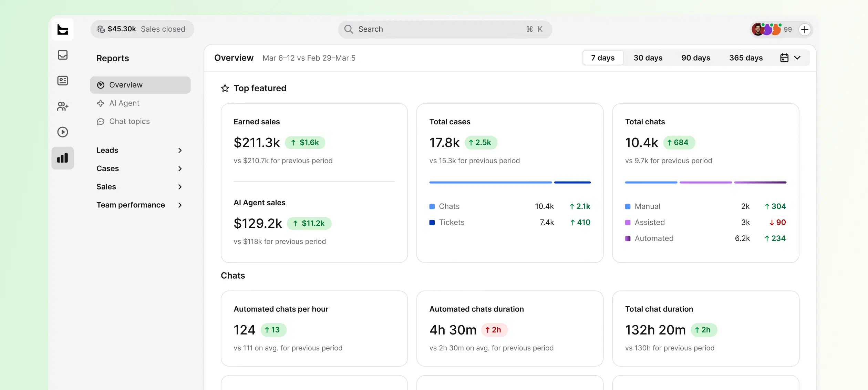
Task: Open the Team members icon
Action: (x=63, y=106)
